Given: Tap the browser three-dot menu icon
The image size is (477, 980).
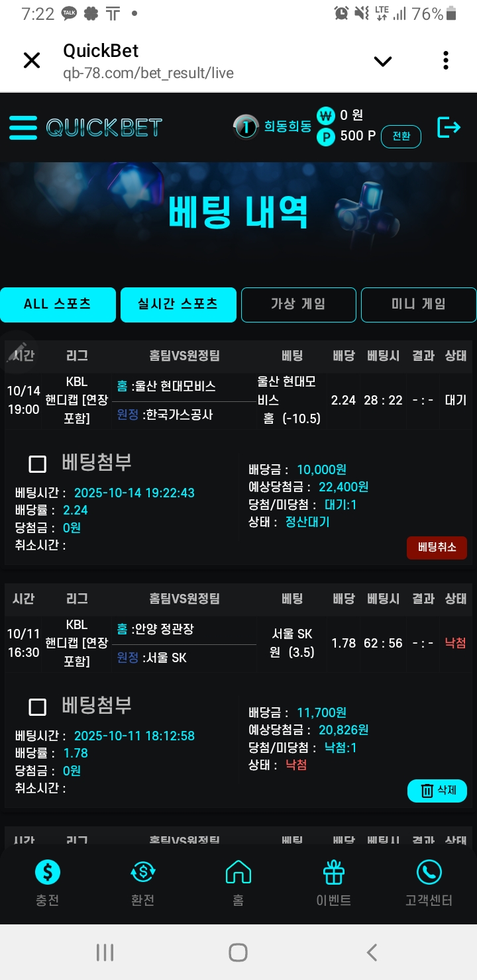Looking at the screenshot, I should 446,61.
